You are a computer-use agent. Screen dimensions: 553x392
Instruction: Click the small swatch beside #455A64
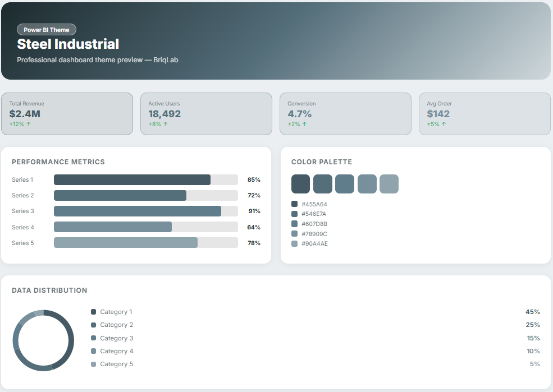[x=294, y=204]
